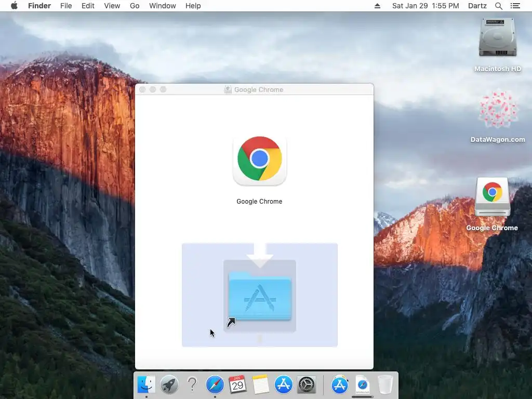Open the Applications folder stack in the Dock

(x=340, y=385)
